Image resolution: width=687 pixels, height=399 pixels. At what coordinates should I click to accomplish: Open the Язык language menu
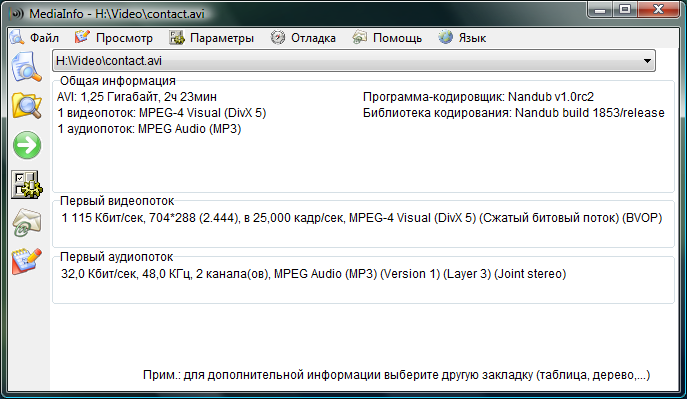[x=472, y=38]
